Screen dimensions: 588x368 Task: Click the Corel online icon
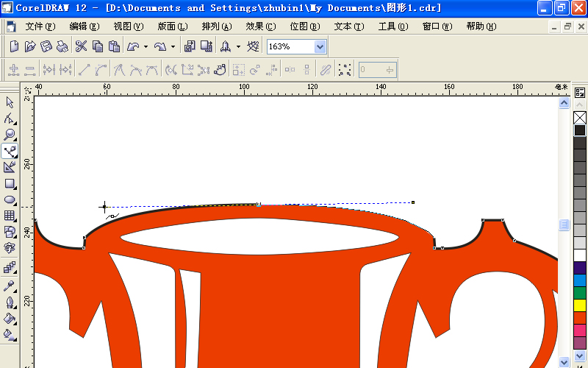pyautogui.click(x=253, y=46)
